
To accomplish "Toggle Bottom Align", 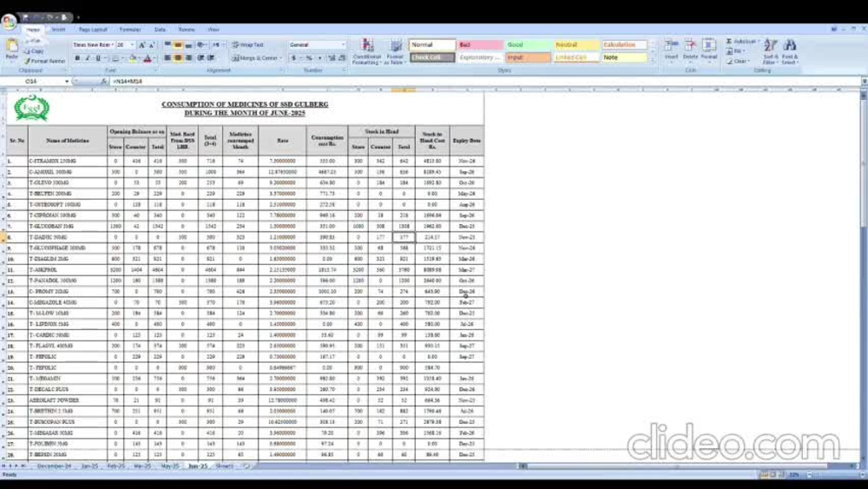I will (188, 45).
